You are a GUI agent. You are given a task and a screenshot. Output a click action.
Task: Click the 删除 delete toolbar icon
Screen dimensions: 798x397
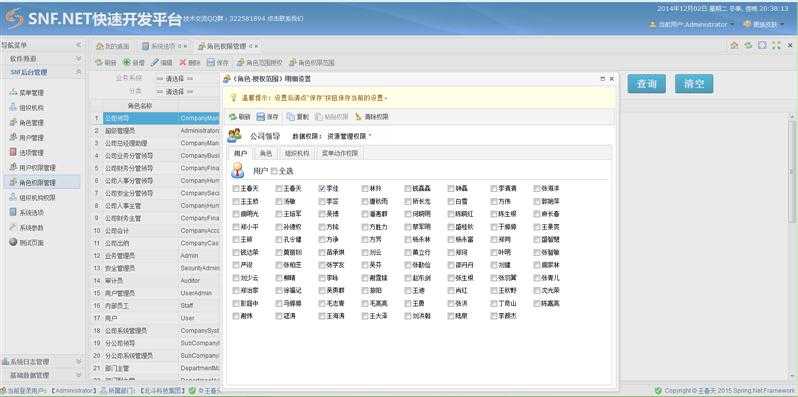(x=190, y=63)
